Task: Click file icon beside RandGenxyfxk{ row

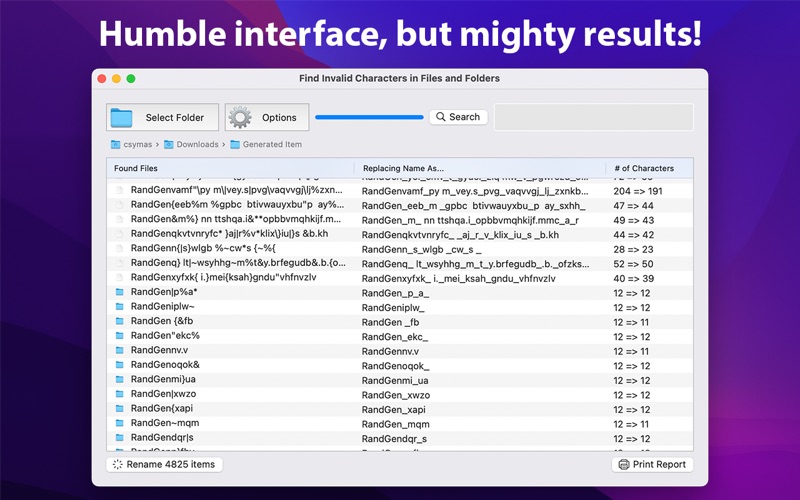Action: (119, 278)
